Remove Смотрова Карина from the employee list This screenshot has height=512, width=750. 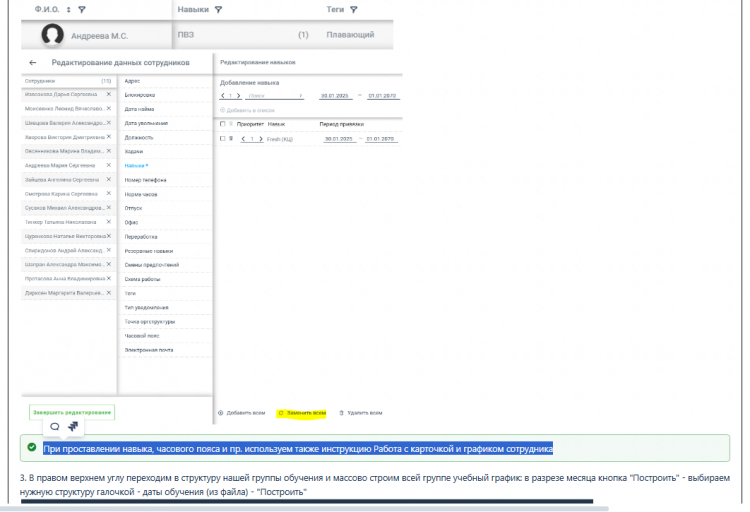(x=109, y=193)
